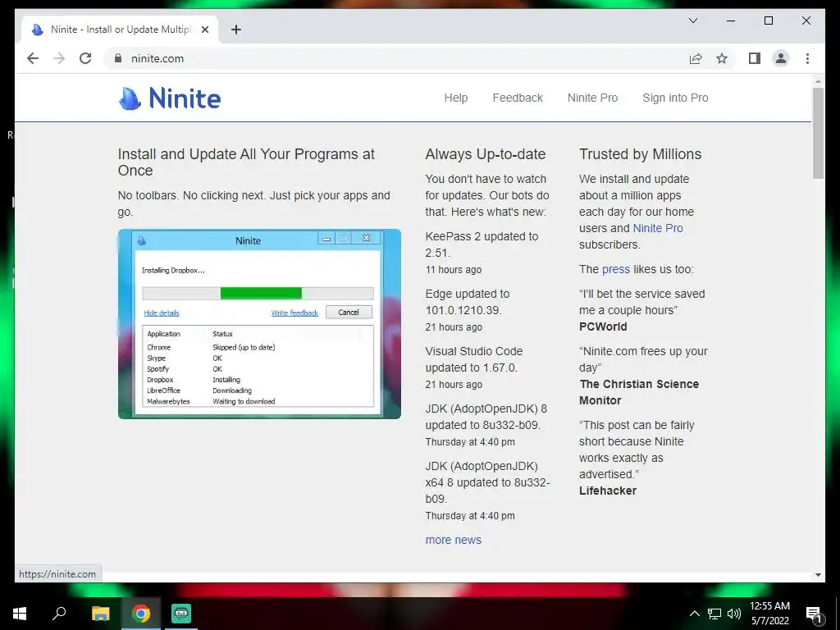Click the more news link
The height and width of the screenshot is (630, 840).
pyautogui.click(x=453, y=540)
